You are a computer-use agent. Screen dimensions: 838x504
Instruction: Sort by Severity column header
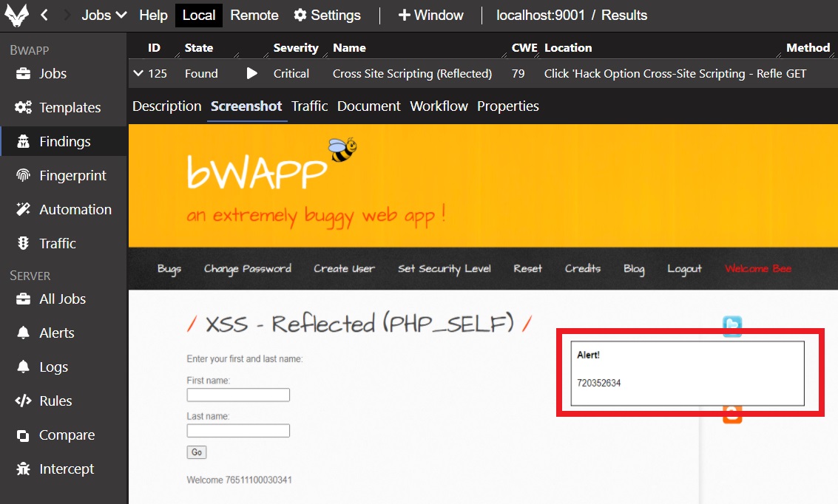click(296, 47)
